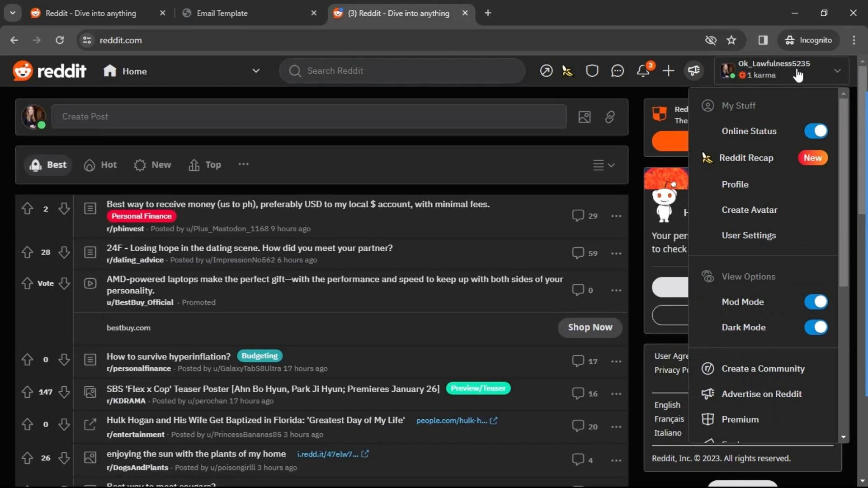Open the feed layout view dropdown
Image resolution: width=868 pixels, height=488 pixels.
(x=604, y=165)
